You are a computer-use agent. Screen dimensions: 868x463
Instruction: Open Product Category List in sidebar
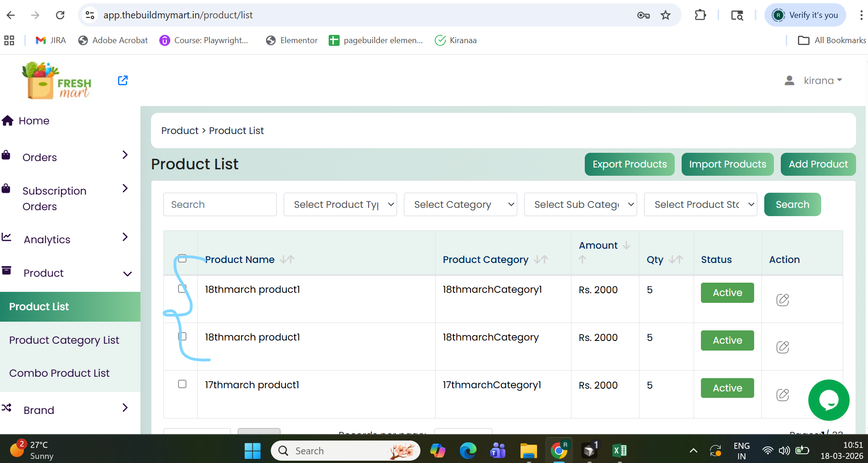64,340
